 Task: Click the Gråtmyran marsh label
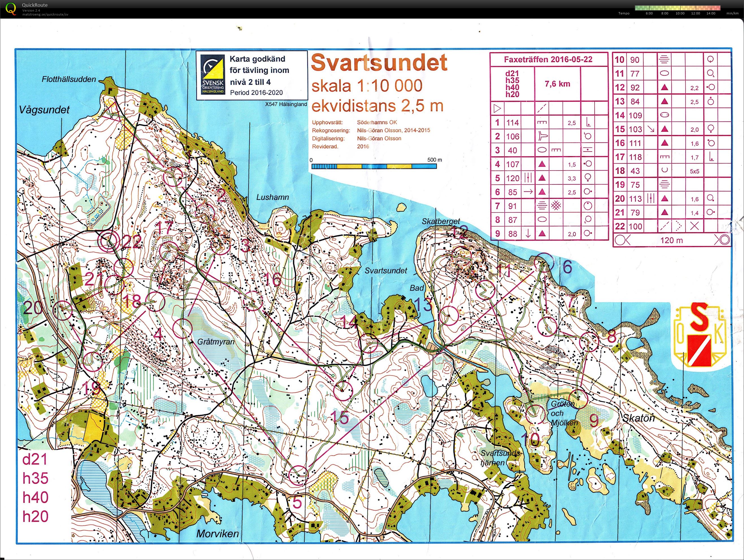coord(216,342)
